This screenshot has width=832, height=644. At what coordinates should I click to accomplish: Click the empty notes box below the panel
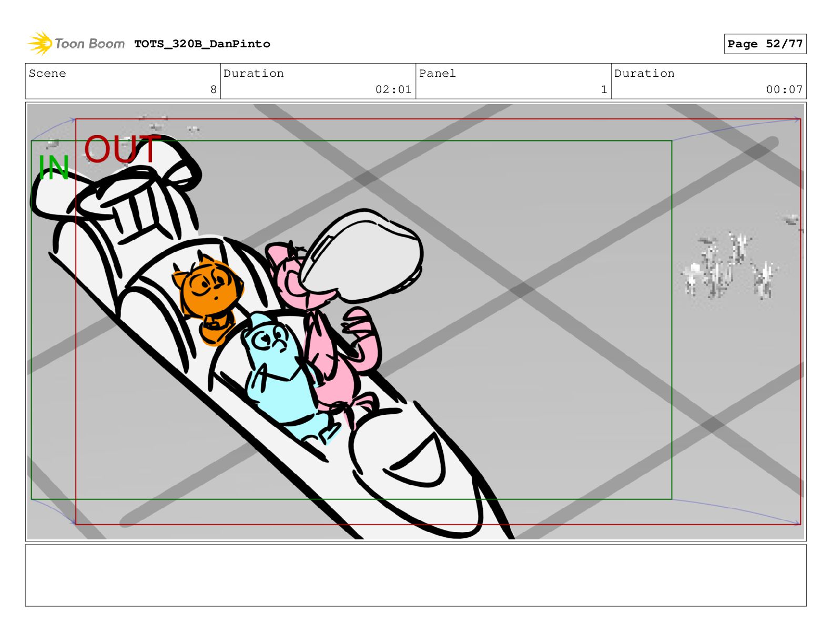(415, 575)
